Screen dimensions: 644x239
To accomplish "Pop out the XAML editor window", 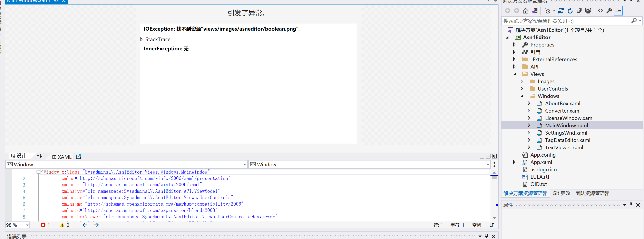I will tap(78, 157).
